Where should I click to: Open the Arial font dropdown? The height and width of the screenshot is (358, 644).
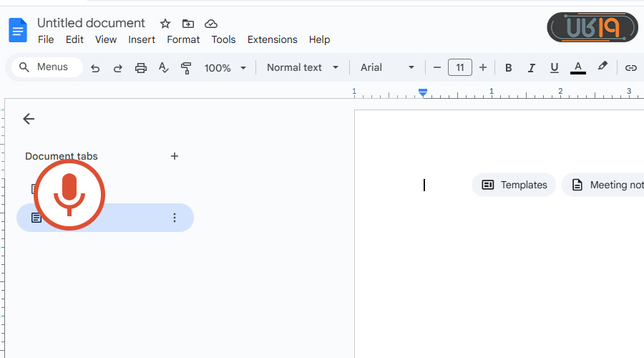pos(387,67)
